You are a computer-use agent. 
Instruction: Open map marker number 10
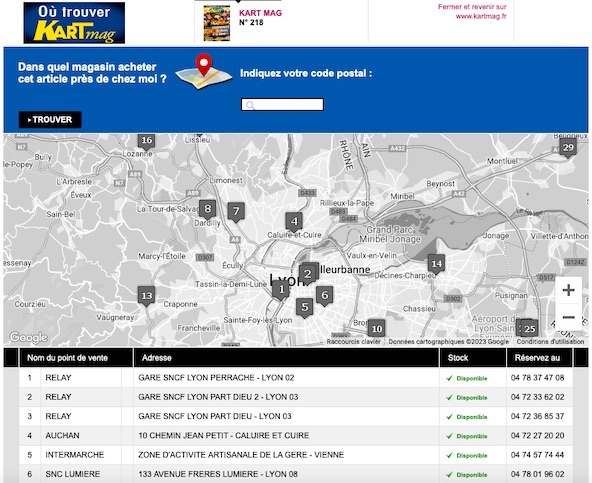(377, 328)
